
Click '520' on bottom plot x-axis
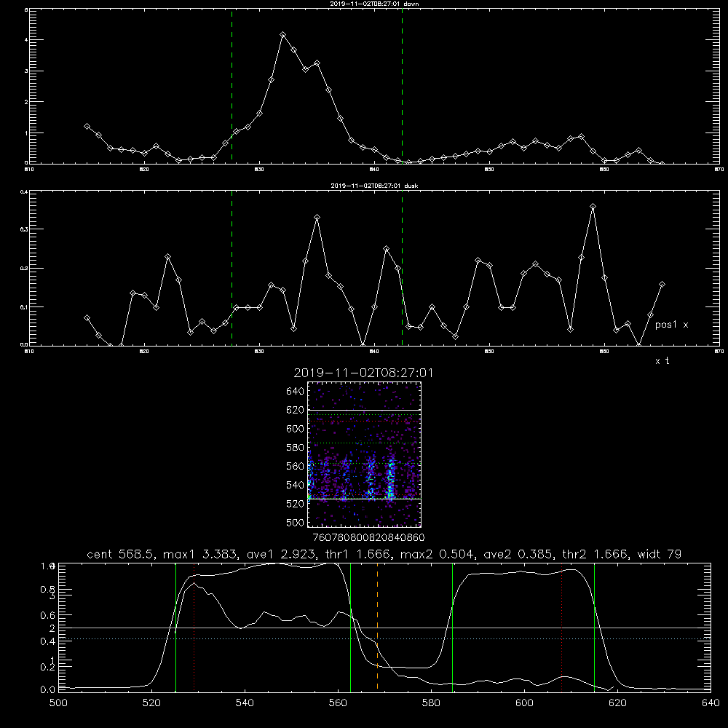click(152, 703)
